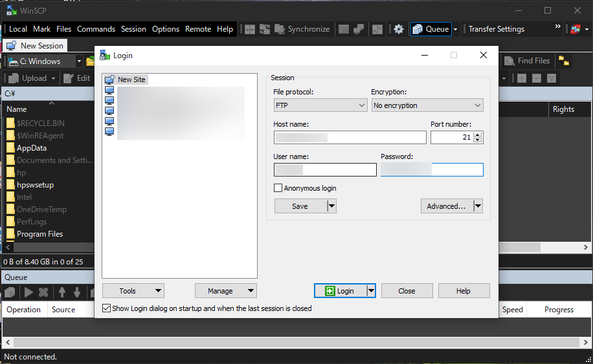This screenshot has height=364, width=593.
Task: Click the Help button in Login dialog
Action: tap(464, 291)
